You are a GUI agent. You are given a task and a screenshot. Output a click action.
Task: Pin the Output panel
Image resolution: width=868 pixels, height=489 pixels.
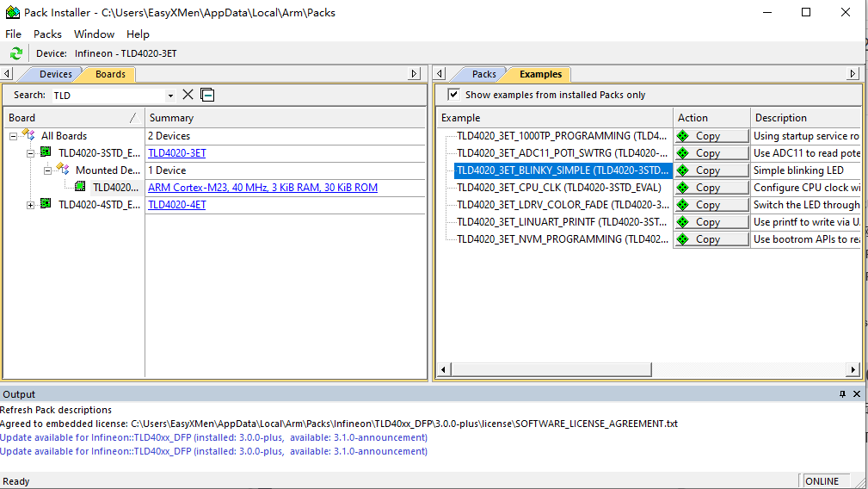(x=842, y=393)
